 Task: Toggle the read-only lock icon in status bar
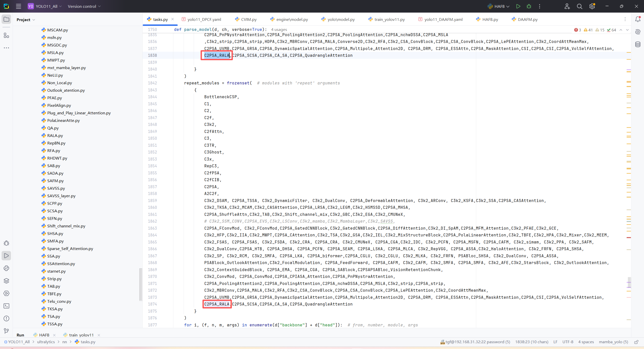tap(636, 342)
